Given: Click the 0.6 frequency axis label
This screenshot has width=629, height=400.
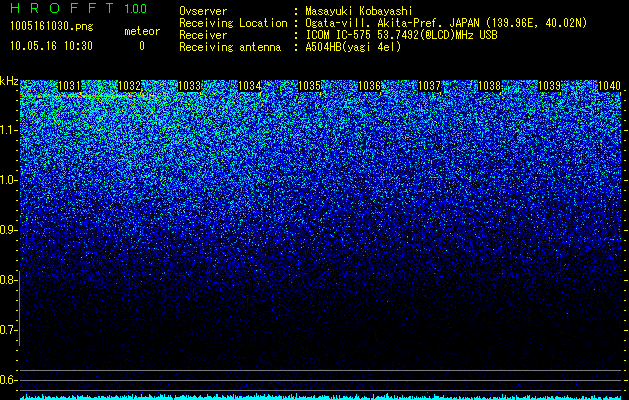Looking at the screenshot, I should 8,380.
